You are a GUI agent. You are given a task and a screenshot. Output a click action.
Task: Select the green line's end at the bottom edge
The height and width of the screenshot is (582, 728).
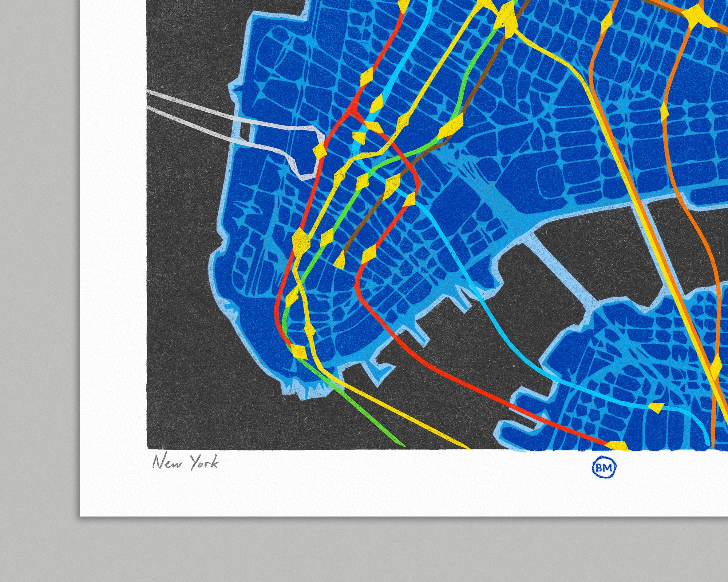pyautogui.click(x=400, y=443)
